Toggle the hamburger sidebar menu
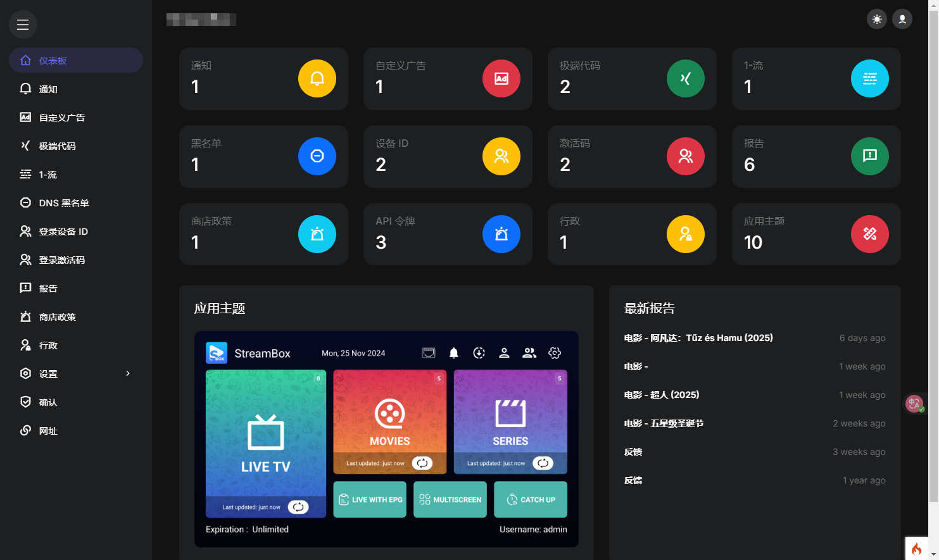The width and height of the screenshot is (939, 560). pyautogui.click(x=23, y=25)
